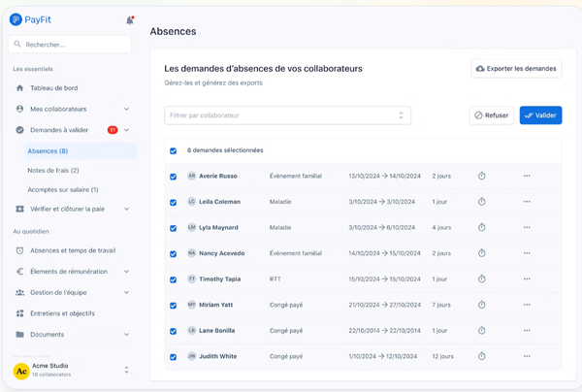
Task: Click the clock icon in Averie Russo row
Action: pos(482,177)
